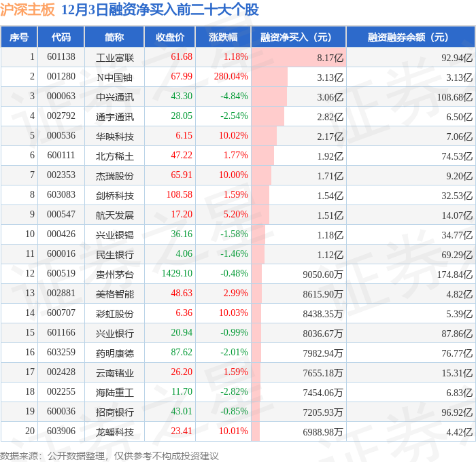
Task: Click closing price 65.91
Action: [x=182, y=175]
